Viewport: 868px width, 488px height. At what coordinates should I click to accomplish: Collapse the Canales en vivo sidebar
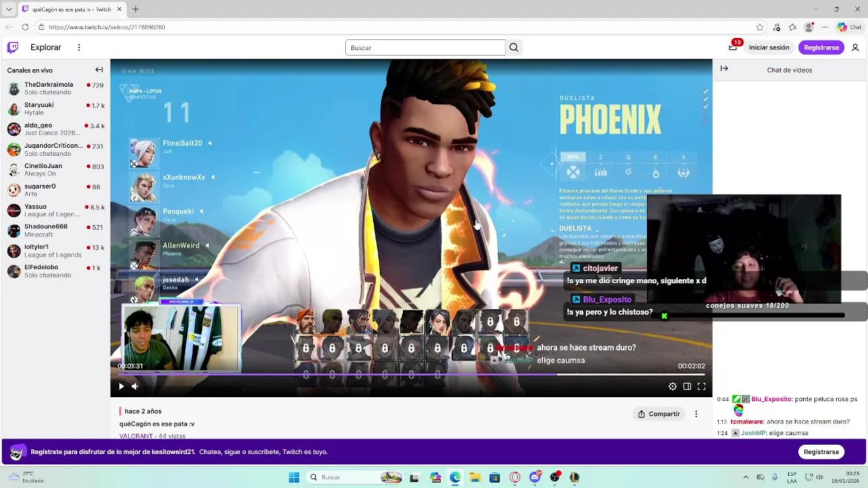click(99, 70)
